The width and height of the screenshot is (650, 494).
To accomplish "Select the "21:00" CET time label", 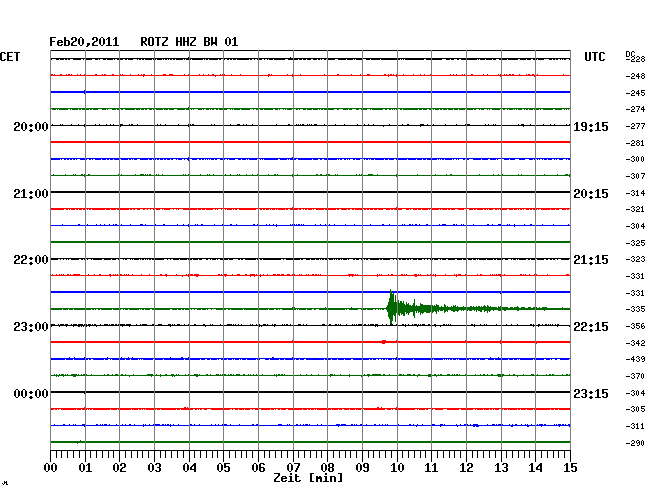I will coord(31,194).
